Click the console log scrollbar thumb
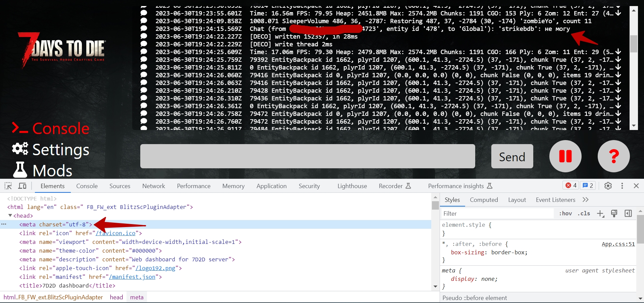Screen dimensions: 644x303 (x=634, y=44)
